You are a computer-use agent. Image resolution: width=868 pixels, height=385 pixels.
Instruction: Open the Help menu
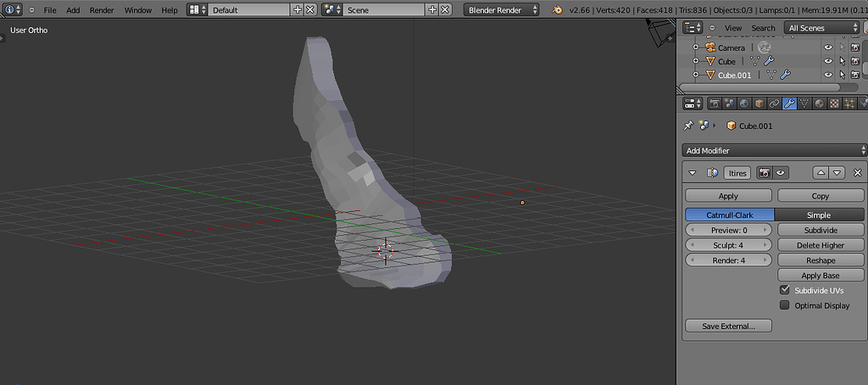point(170,10)
